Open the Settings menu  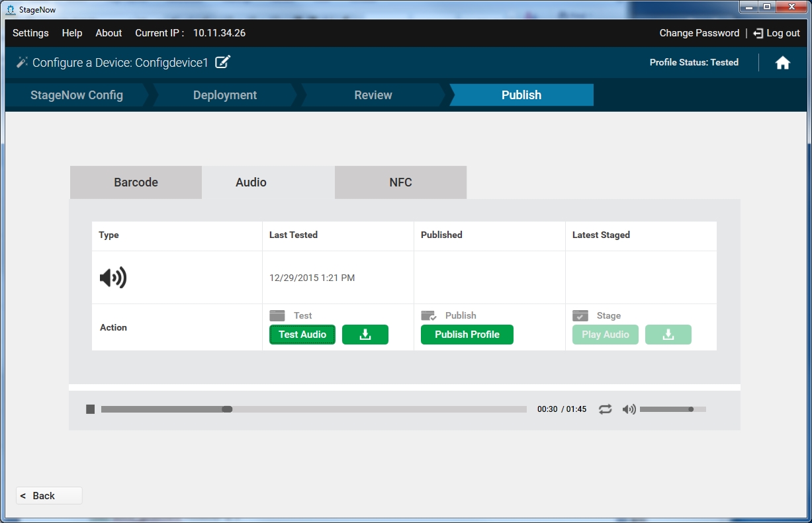click(x=30, y=33)
